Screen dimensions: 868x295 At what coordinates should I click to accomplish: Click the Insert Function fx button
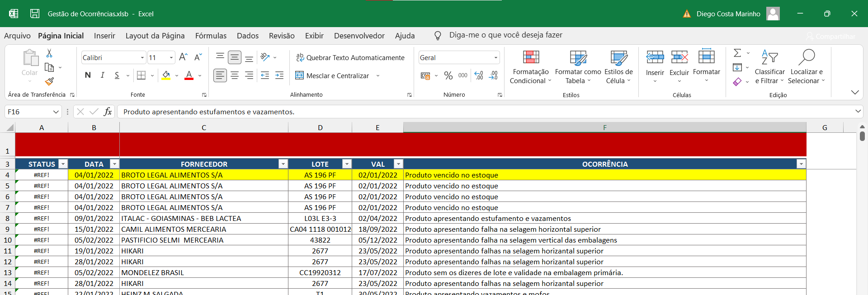click(108, 112)
